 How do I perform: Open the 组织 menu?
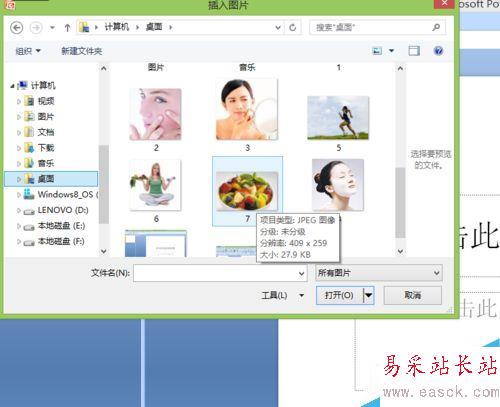[x=28, y=51]
